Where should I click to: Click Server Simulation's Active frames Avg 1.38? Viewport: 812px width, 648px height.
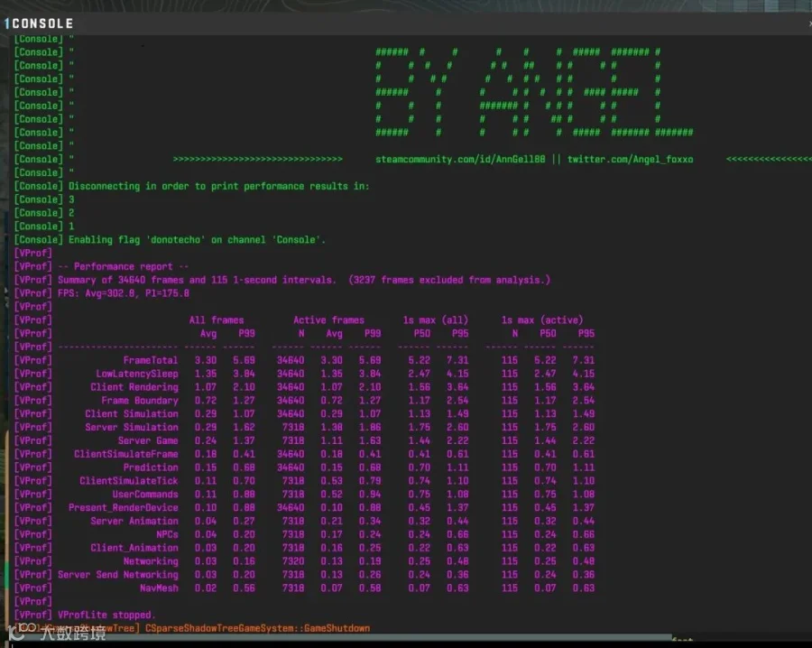pos(331,428)
